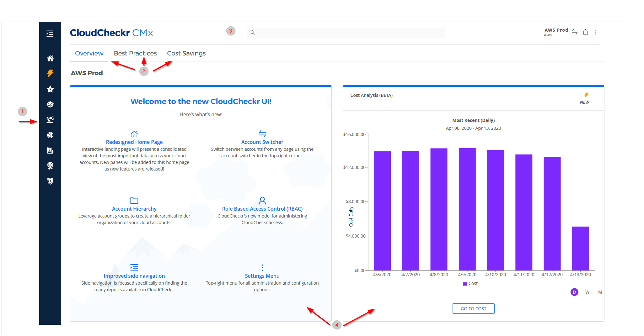Click the Improved side navigation list icon
The image size is (644, 336).
click(134, 267)
